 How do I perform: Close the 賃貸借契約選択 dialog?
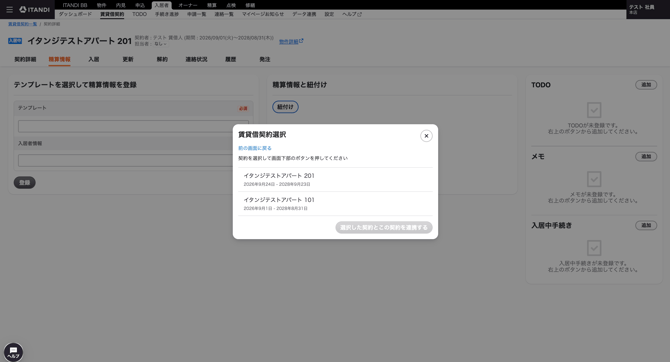point(426,136)
